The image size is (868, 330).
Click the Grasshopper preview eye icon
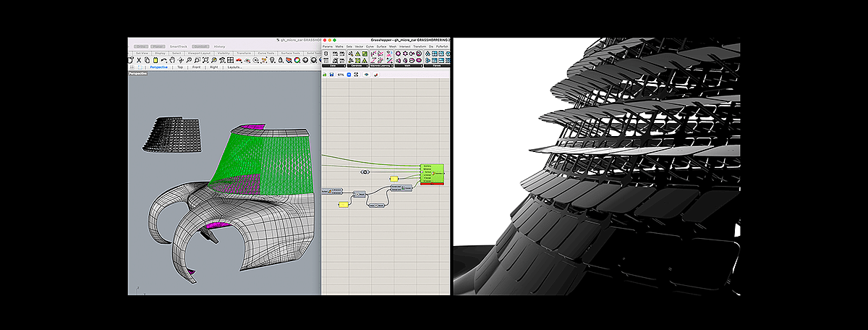coord(366,74)
